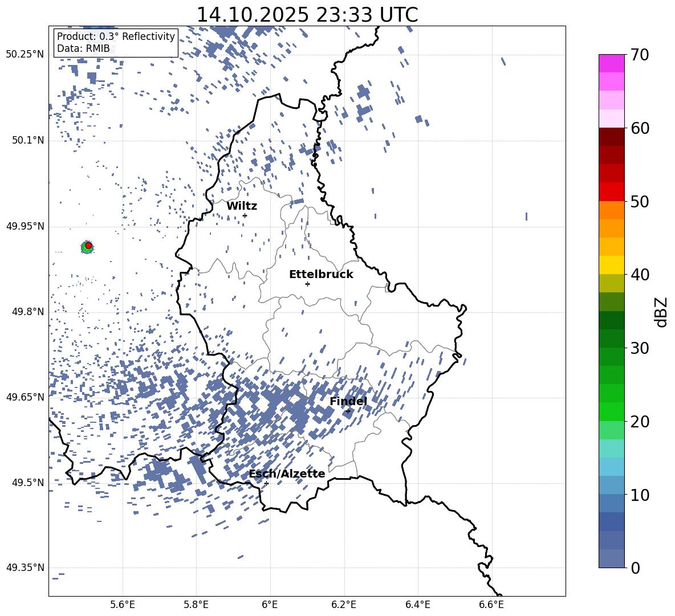Pick the dark maroon colorbar swatch below 60
Screen dimensions: 675x616
click(x=611, y=137)
